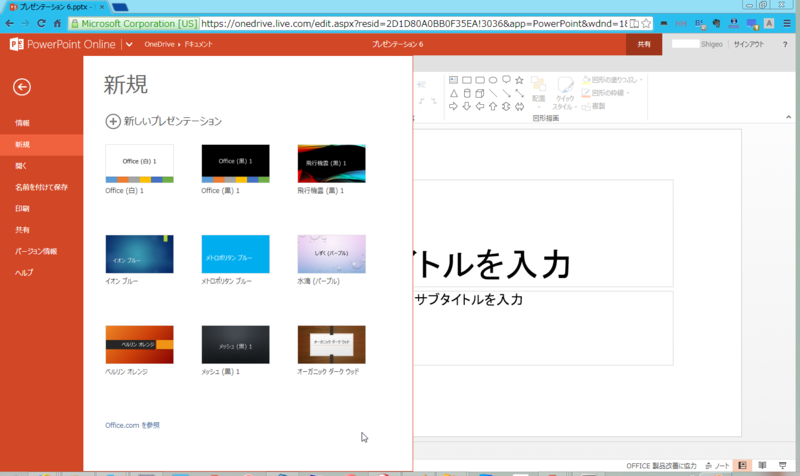Select the rectangle shape
The height and width of the screenshot is (476, 800).
[x=466, y=80]
